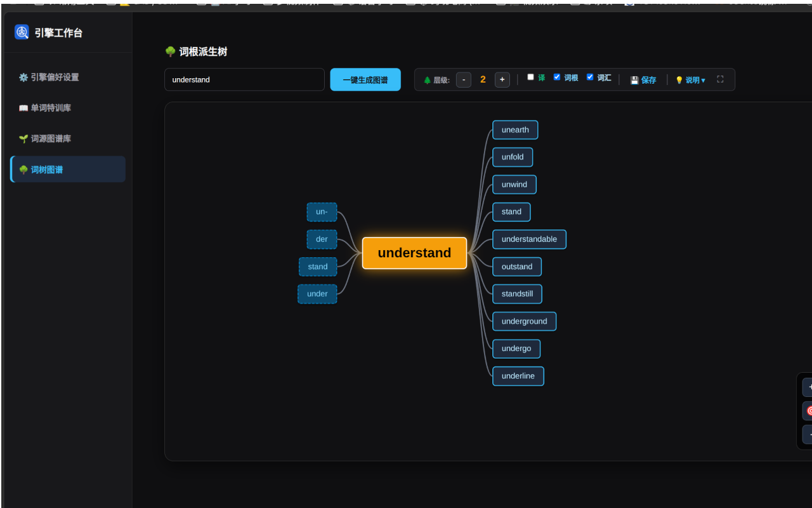Click the outstand word node
812x508 pixels.
tap(517, 267)
